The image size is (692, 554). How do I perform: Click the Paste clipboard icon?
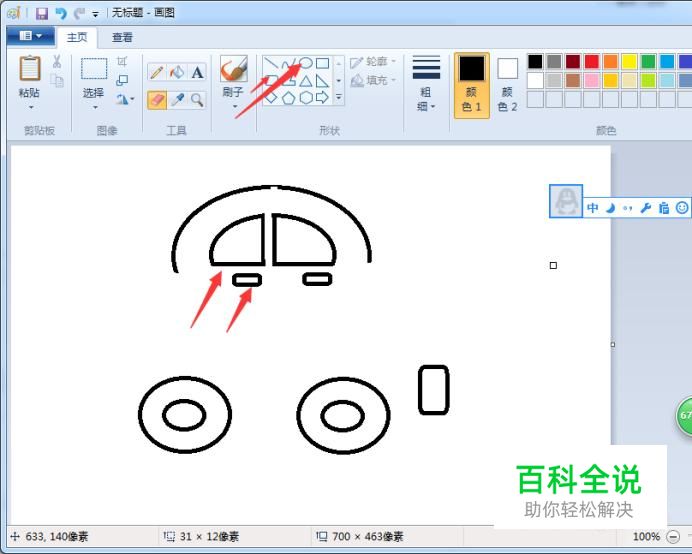click(x=30, y=68)
